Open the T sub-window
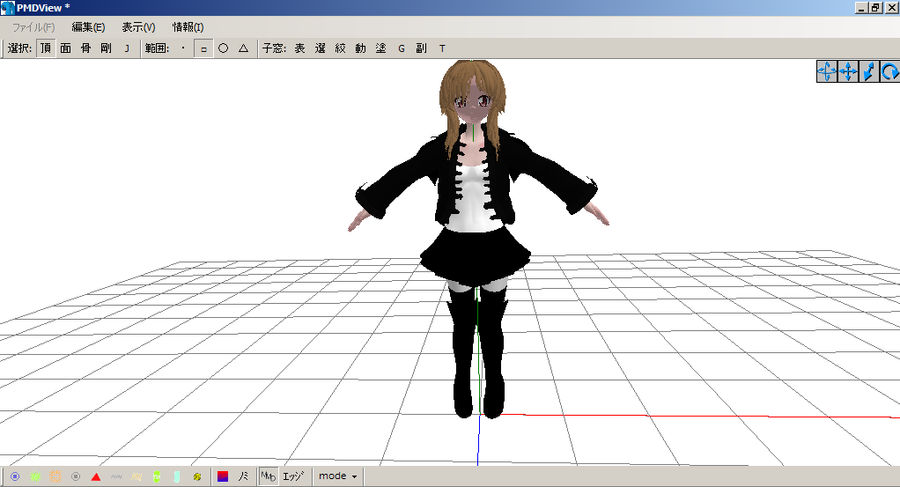The width and height of the screenshot is (900, 487). pos(442,48)
